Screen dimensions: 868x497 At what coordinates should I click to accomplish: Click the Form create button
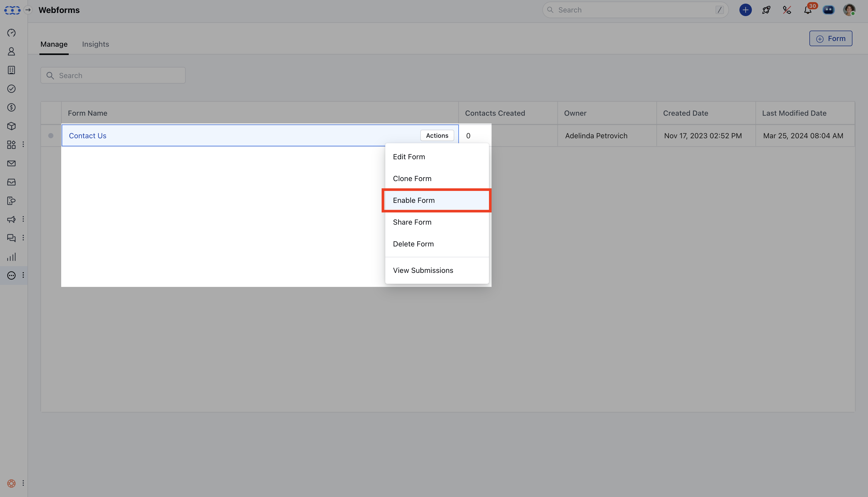(830, 39)
